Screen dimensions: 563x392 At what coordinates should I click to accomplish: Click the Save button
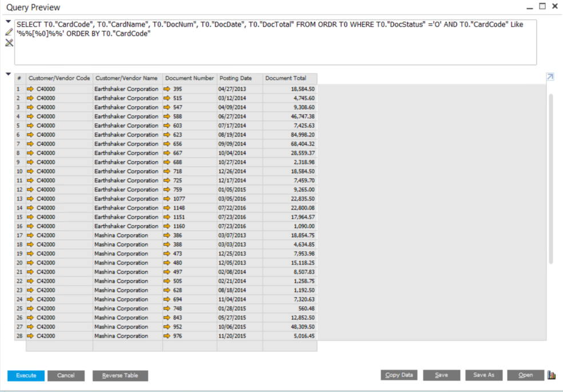point(441,375)
